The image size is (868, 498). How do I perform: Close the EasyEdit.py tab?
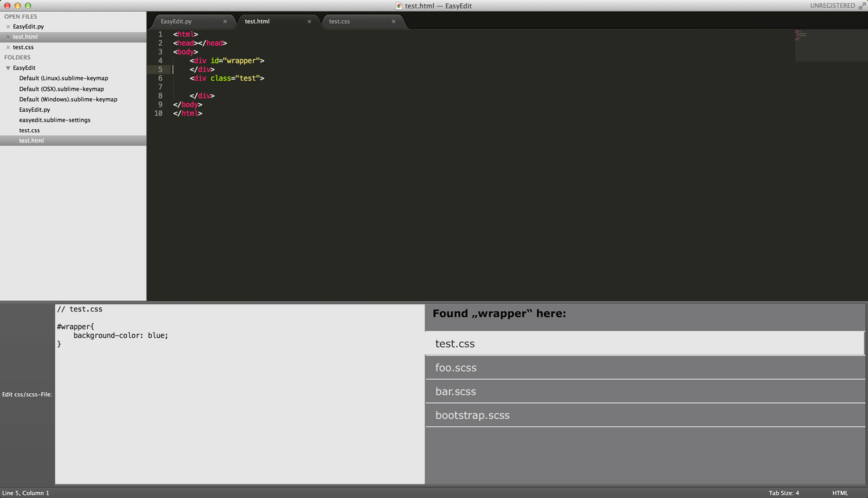(x=225, y=21)
